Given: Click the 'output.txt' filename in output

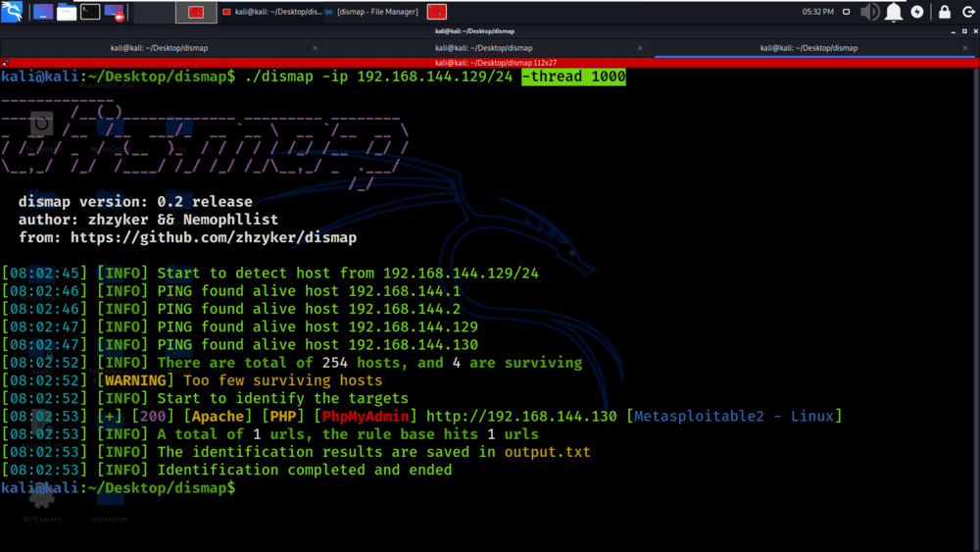Looking at the screenshot, I should [547, 452].
